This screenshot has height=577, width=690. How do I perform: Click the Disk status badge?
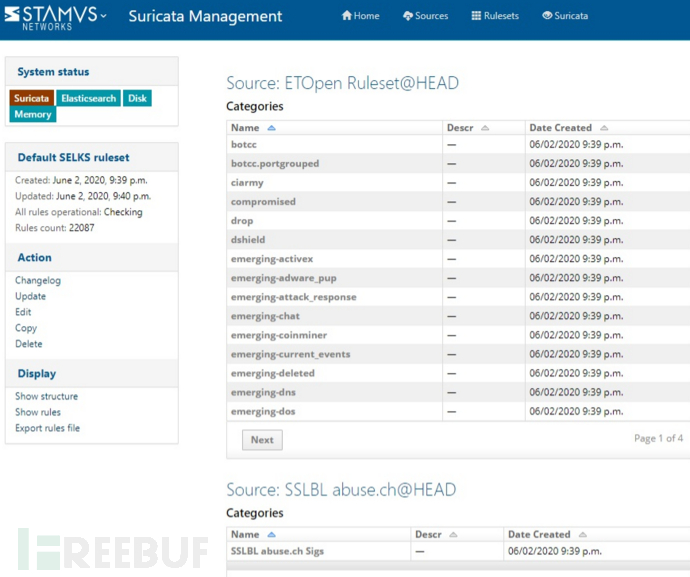(x=137, y=98)
